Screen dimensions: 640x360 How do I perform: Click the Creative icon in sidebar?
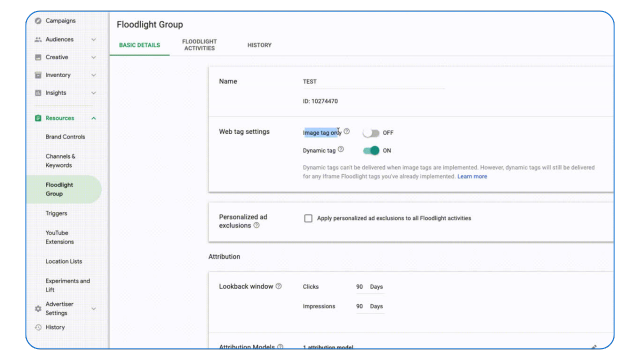[38, 57]
